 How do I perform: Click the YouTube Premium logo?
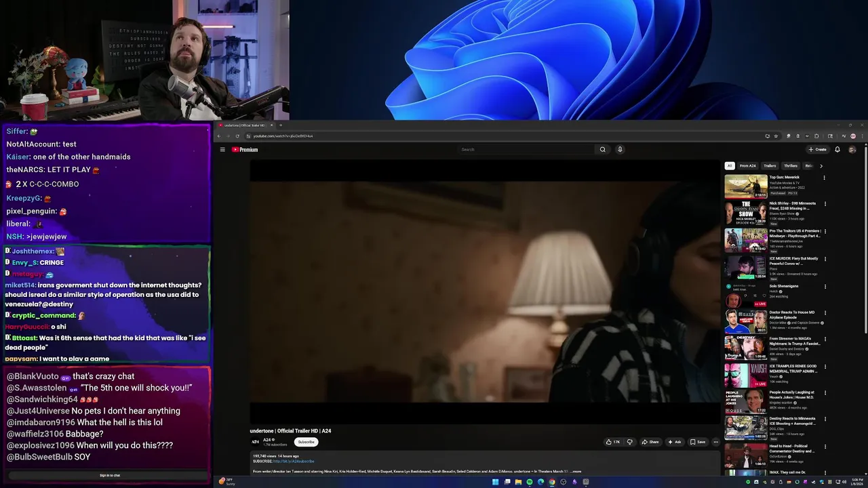[x=245, y=150]
